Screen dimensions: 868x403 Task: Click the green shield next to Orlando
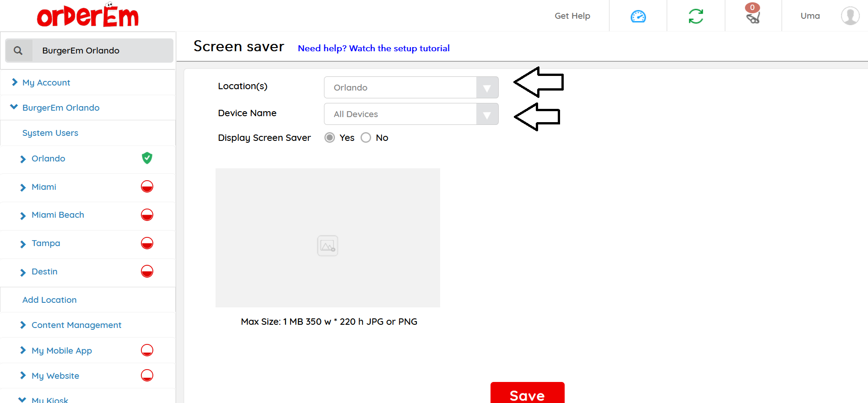click(147, 158)
